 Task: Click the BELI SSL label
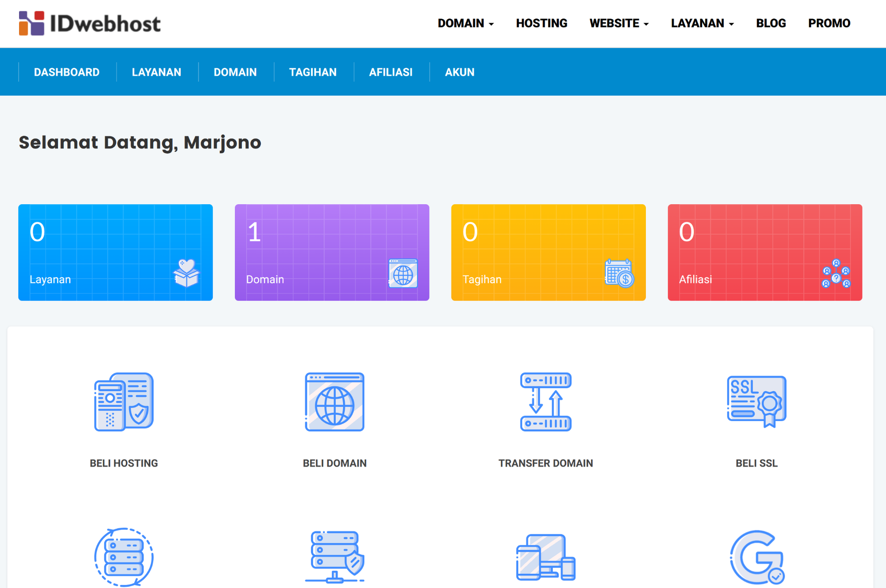[757, 463]
